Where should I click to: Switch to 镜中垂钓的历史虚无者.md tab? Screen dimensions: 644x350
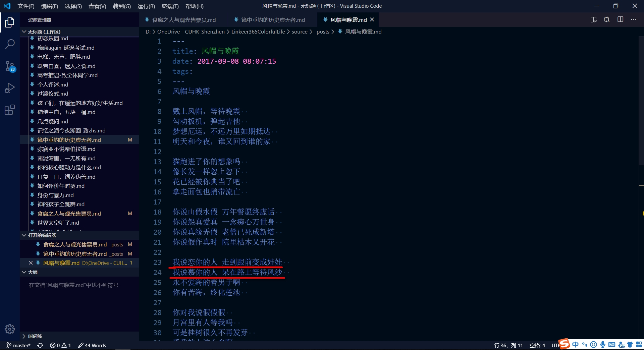pos(272,20)
